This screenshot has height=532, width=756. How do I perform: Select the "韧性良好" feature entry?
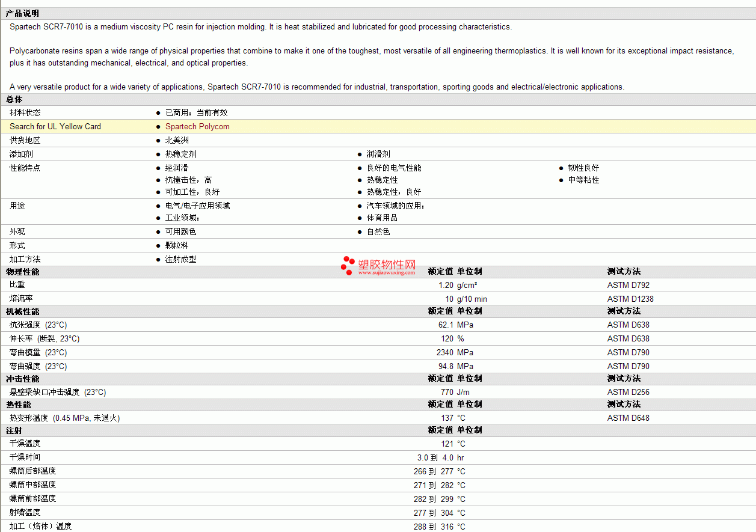pyautogui.click(x=583, y=168)
